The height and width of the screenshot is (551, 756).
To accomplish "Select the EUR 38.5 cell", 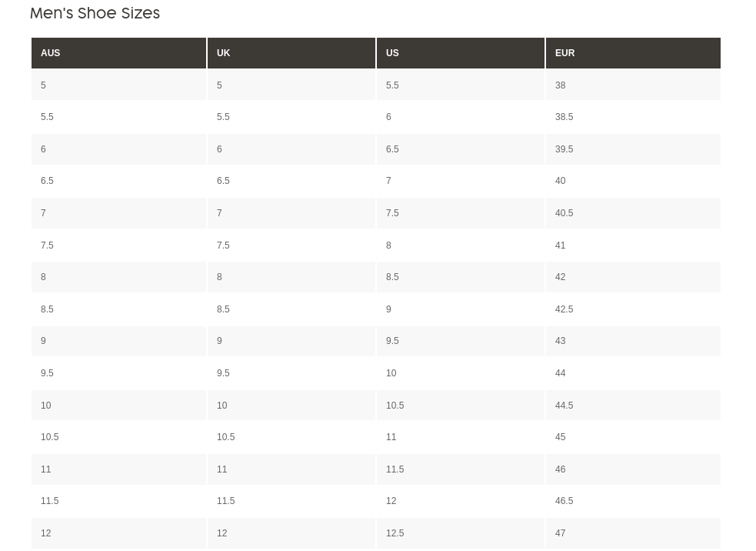I will click(633, 117).
